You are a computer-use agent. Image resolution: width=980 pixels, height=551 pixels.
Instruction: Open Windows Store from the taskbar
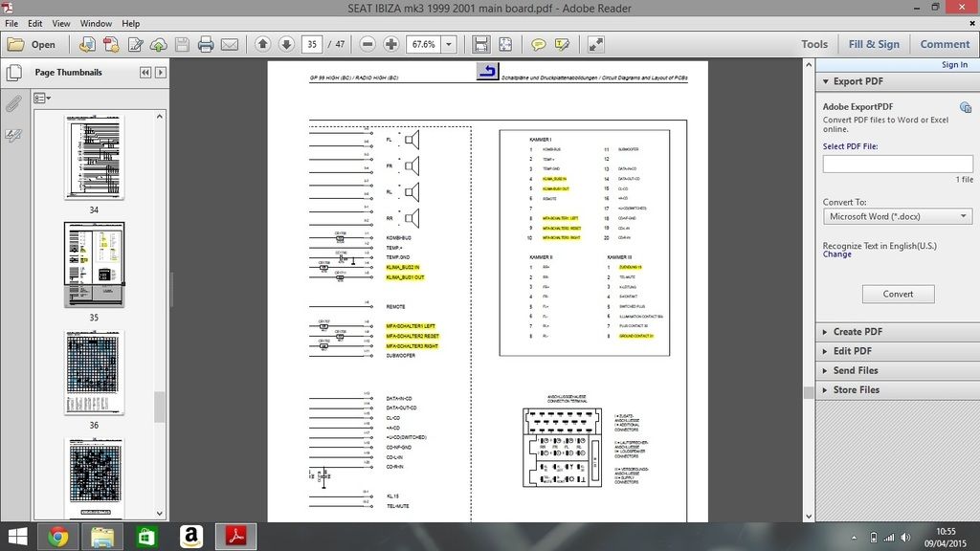click(x=146, y=537)
